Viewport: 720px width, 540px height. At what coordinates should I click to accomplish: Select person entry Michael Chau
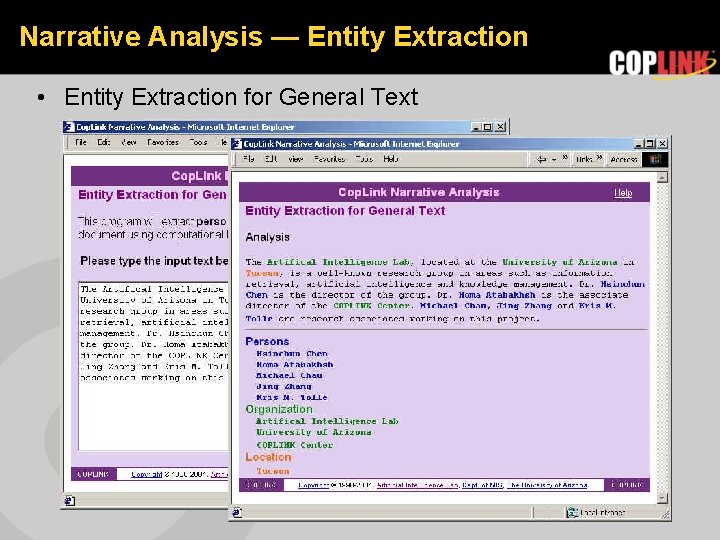point(289,376)
